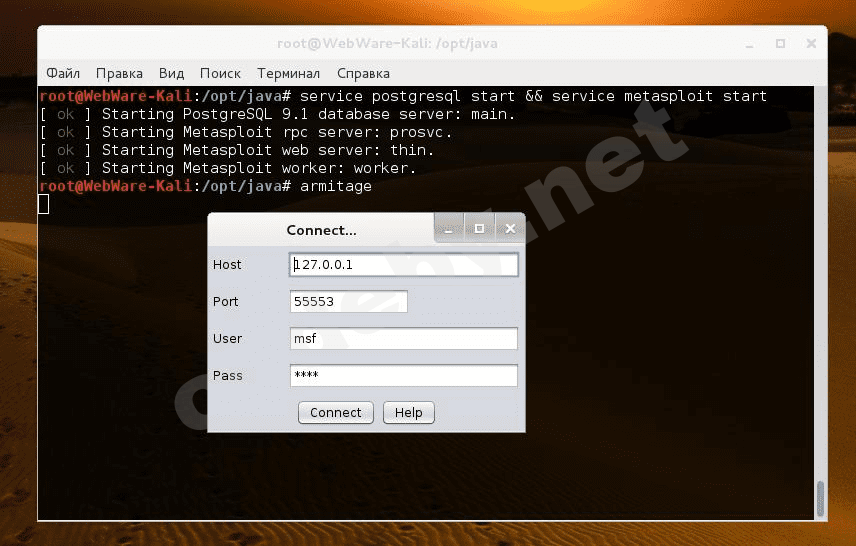This screenshot has width=856, height=546.
Task: Minimize the terminal window
Action: [750, 44]
